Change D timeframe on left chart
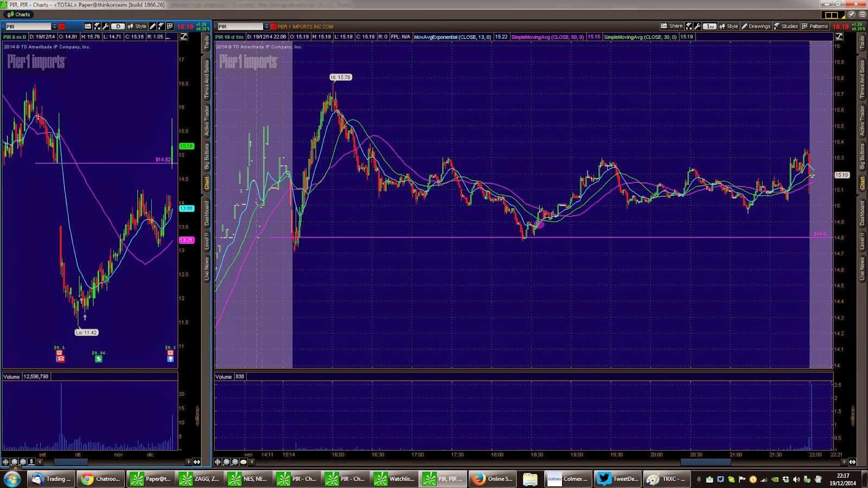868x488 pixels. click(118, 26)
